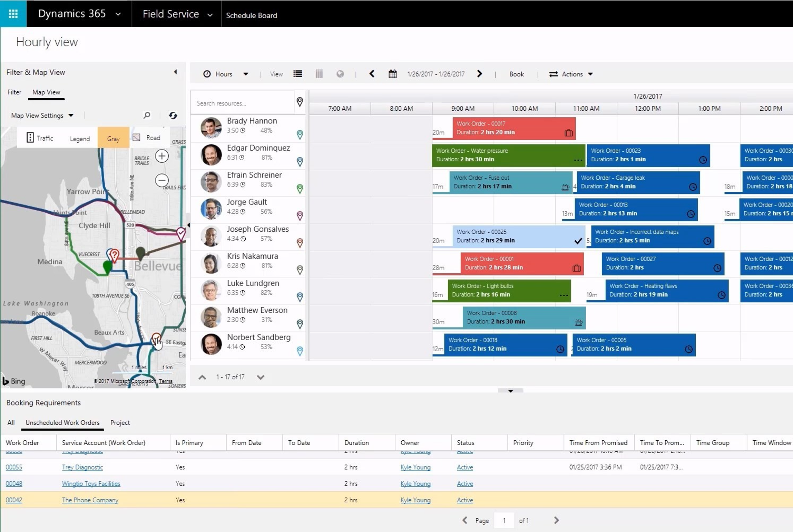Screen dimensions: 793x532
Task: Collapse the Filter & Map View panel
Action: pyautogui.click(x=175, y=72)
